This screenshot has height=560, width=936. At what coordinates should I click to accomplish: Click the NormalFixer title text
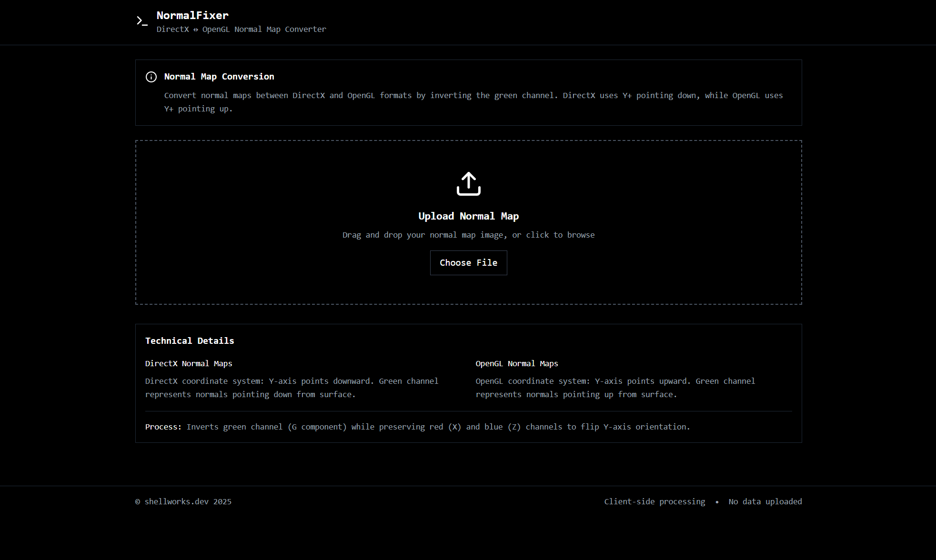(192, 15)
